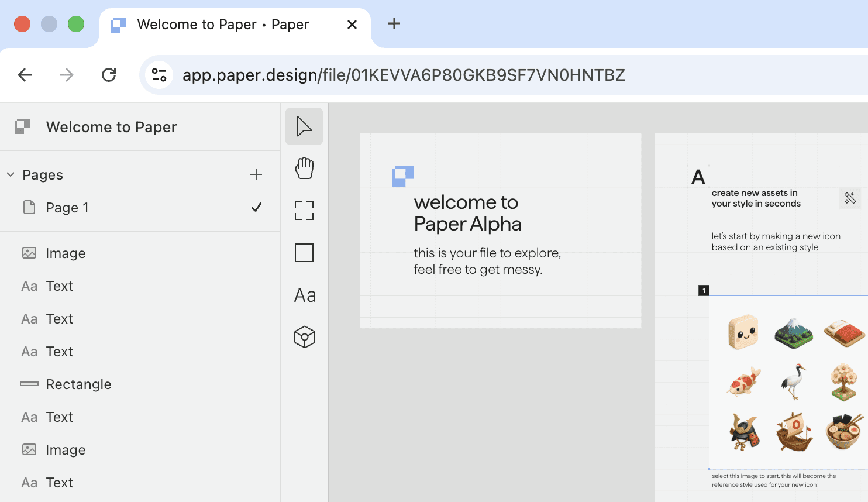Click the checkmark next to Page 1

tap(256, 207)
